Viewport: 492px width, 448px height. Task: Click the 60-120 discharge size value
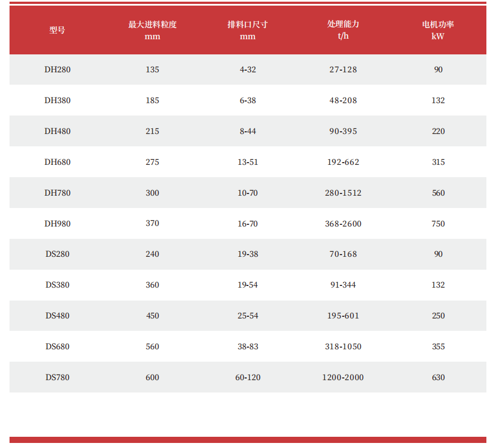pyautogui.click(x=248, y=377)
